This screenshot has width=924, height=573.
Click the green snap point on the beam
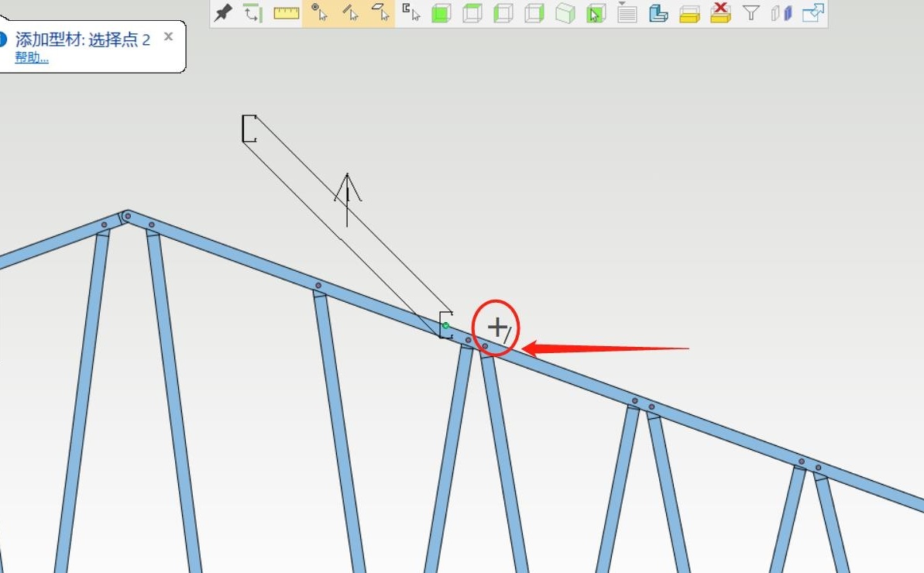(446, 326)
